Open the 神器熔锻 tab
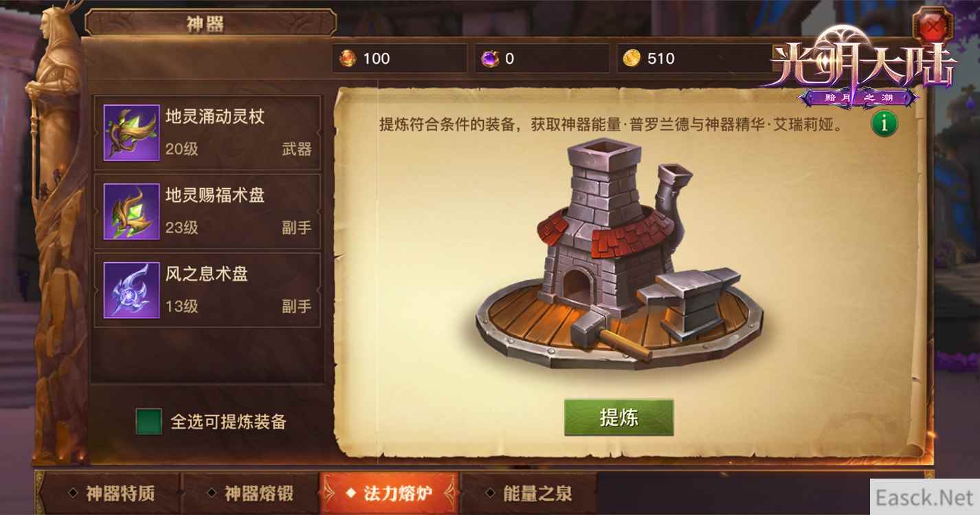The height and width of the screenshot is (515, 980). [x=252, y=493]
